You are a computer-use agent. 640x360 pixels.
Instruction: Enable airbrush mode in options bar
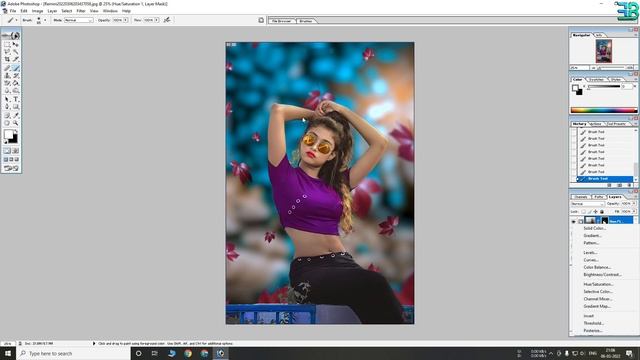coord(167,20)
